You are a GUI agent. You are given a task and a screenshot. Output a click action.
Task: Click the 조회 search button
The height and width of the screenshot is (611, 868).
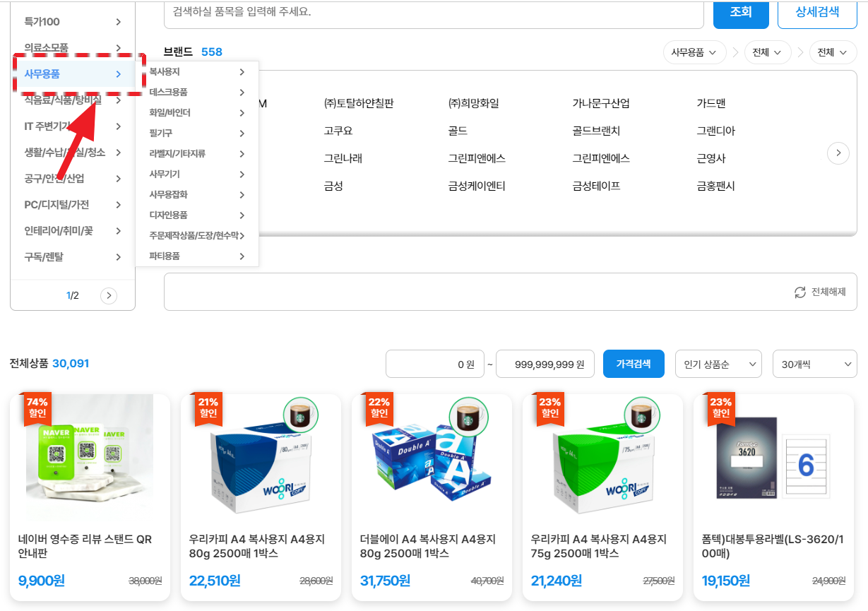pos(740,12)
